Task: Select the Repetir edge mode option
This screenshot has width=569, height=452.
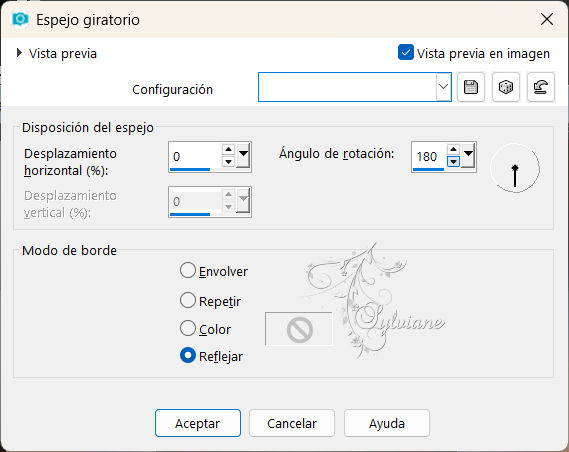Action: point(188,300)
